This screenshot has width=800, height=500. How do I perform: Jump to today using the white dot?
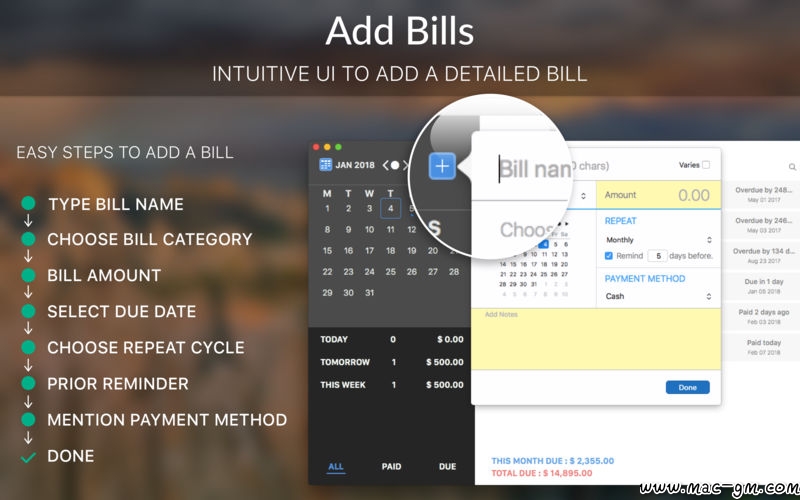click(395, 165)
